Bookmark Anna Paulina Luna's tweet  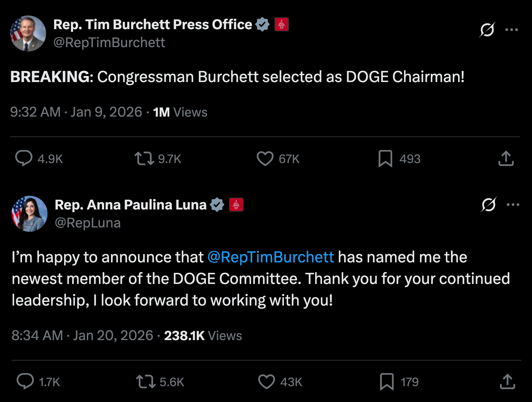click(x=386, y=382)
